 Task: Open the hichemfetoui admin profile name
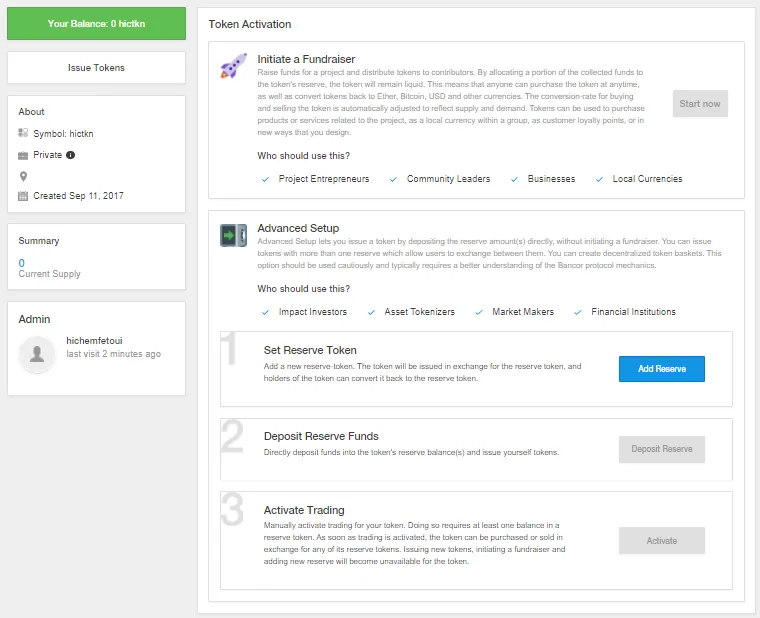[x=94, y=341]
